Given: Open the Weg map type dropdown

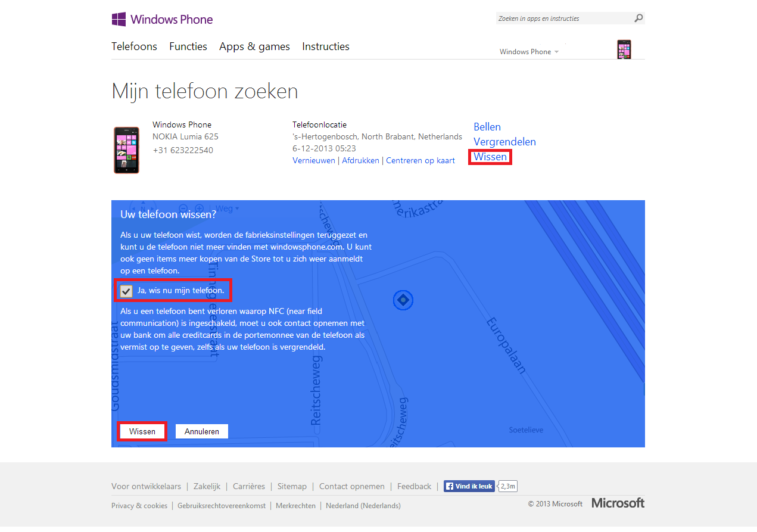Looking at the screenshot, I should 227,209.
